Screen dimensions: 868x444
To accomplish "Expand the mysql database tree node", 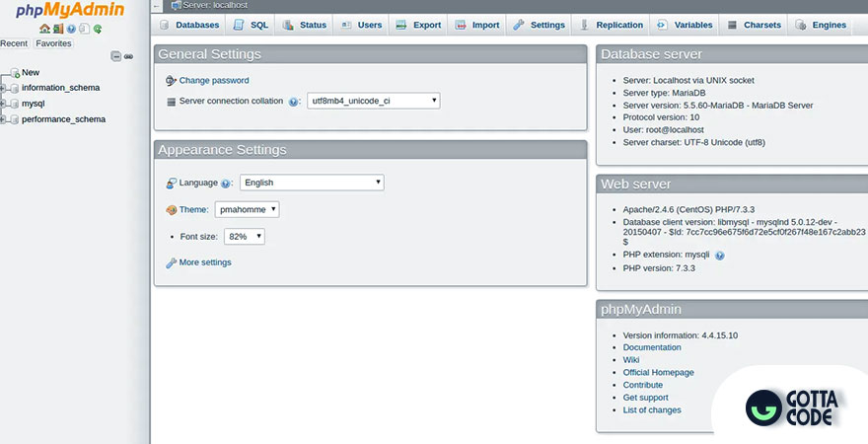I will (x=3, y=104).
